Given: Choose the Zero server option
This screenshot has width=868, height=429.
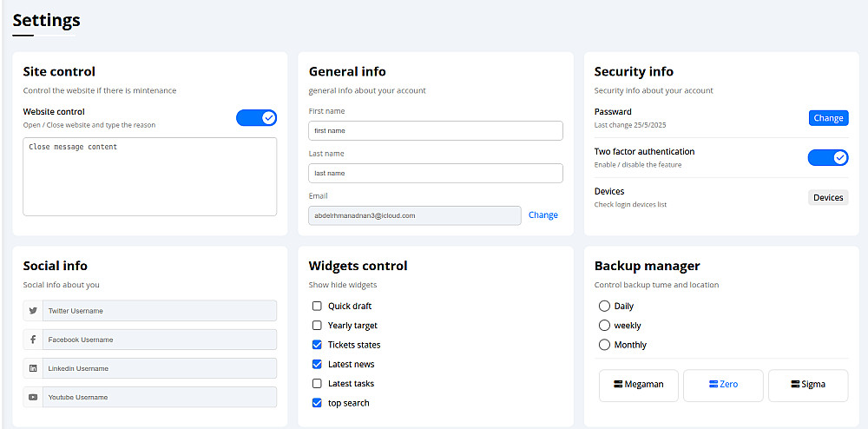Looking at the screenshot, I should click(723, 385).
